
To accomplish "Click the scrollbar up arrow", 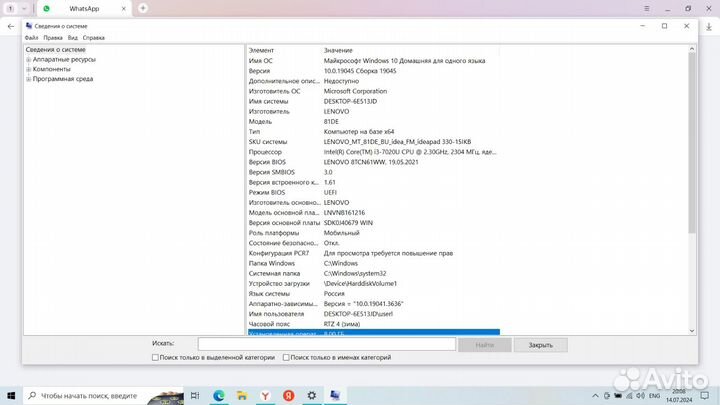I will (x=692, y=49).
